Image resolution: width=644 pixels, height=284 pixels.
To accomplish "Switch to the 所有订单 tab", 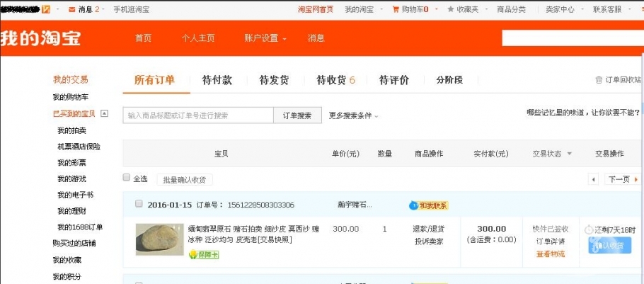I will (155, 80).
